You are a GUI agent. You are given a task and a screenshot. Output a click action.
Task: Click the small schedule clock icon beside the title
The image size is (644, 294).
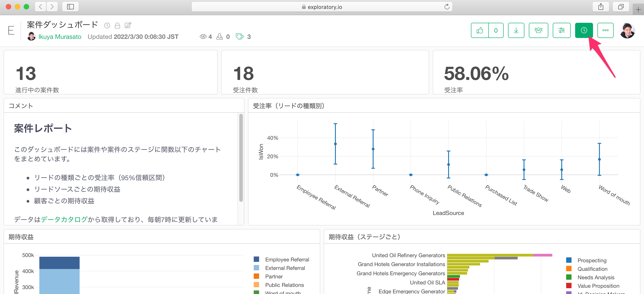[x=107, y=25]
